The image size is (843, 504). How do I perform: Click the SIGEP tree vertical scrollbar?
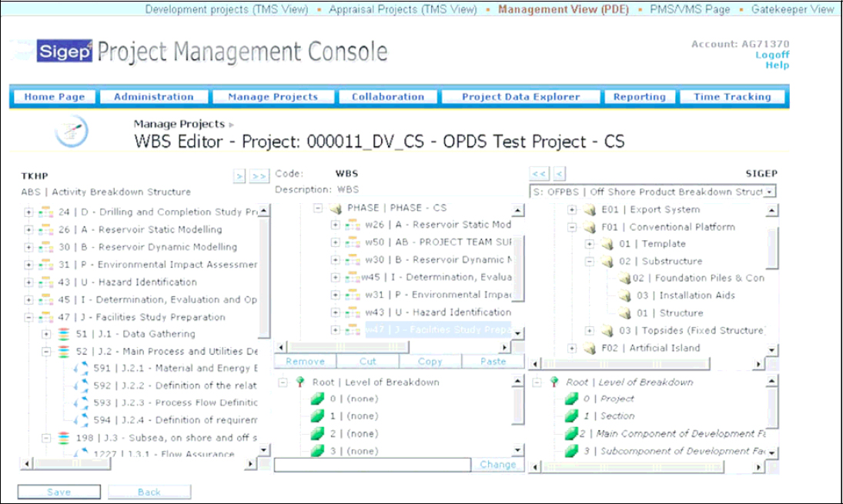[772, 280]
